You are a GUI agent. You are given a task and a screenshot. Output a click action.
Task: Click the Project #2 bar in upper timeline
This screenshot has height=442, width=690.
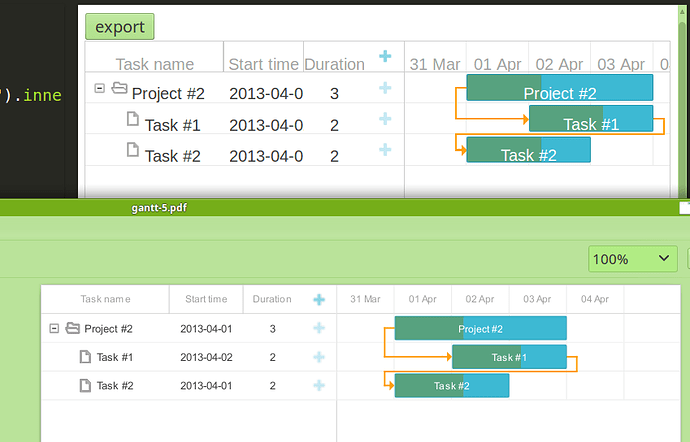(x=560, y=88)
